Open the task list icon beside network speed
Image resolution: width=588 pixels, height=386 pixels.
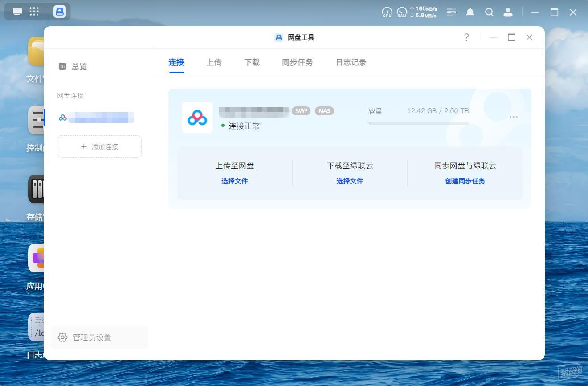pos(452,12)
